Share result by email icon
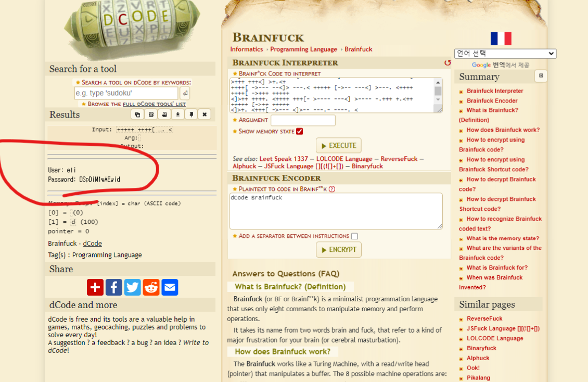This screenshot has height=382, width=588. pos(170,287)
